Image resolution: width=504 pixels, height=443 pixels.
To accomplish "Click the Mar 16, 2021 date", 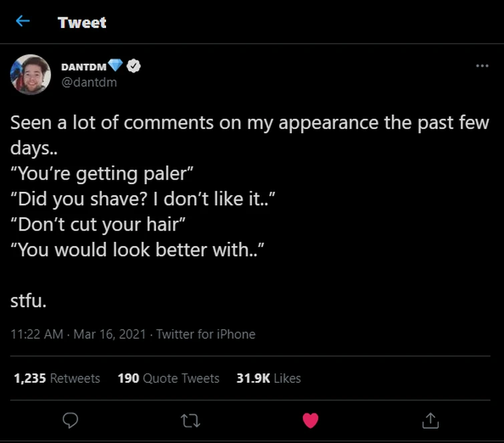I will (x=110, y=334).
